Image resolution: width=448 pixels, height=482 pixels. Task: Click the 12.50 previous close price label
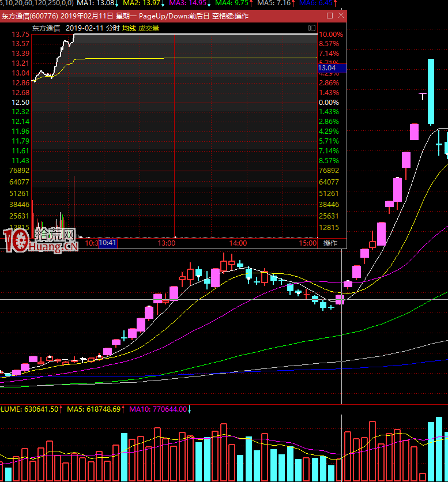[20, 103]
